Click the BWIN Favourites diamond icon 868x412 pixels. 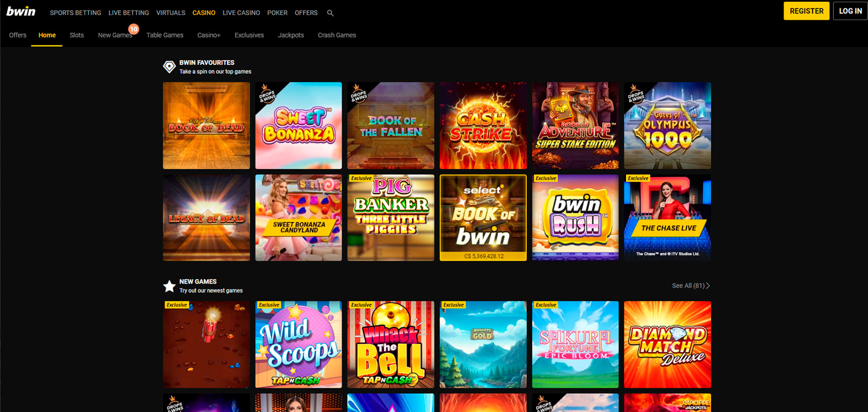(x=169, y=67)
